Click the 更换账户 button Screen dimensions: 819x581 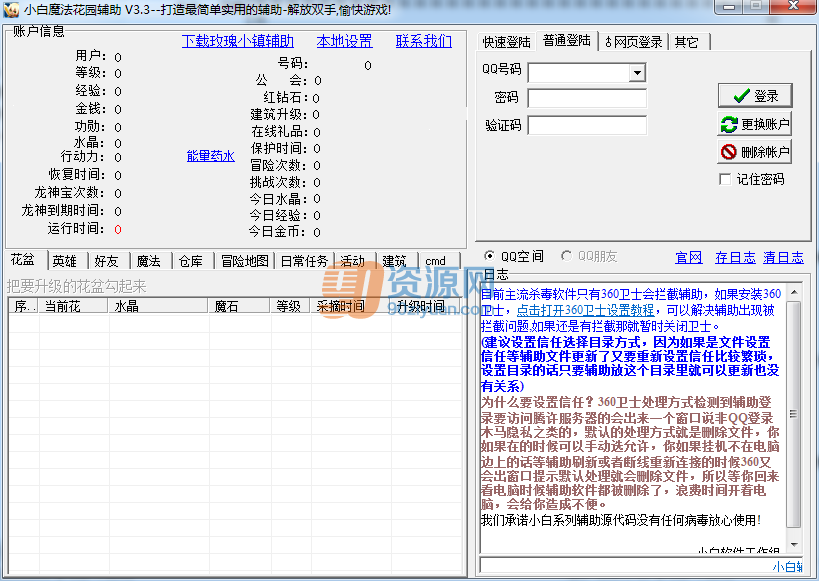(x=755, y=124)
